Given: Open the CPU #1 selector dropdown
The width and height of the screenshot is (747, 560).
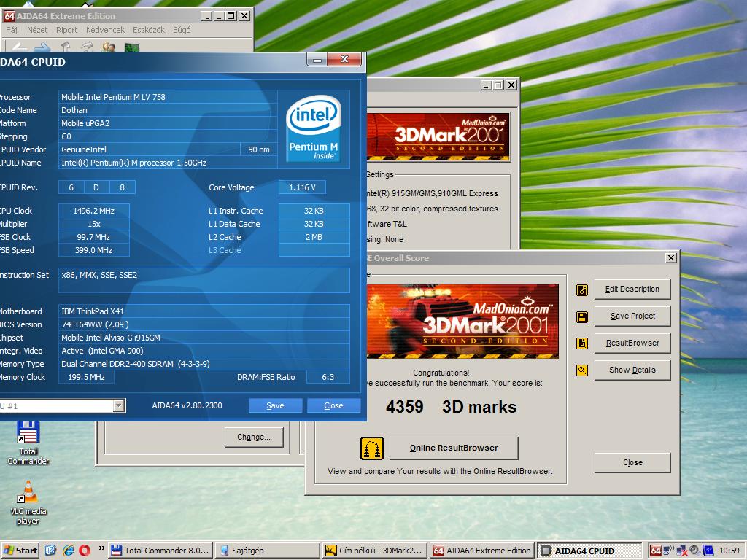Looking at the screenshot, I should [119, 405].
